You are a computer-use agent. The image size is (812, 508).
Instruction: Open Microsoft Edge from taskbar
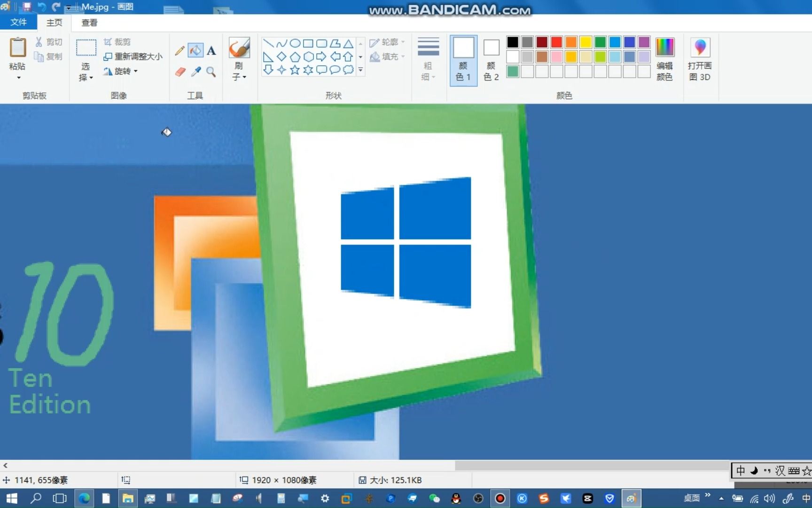84,498
